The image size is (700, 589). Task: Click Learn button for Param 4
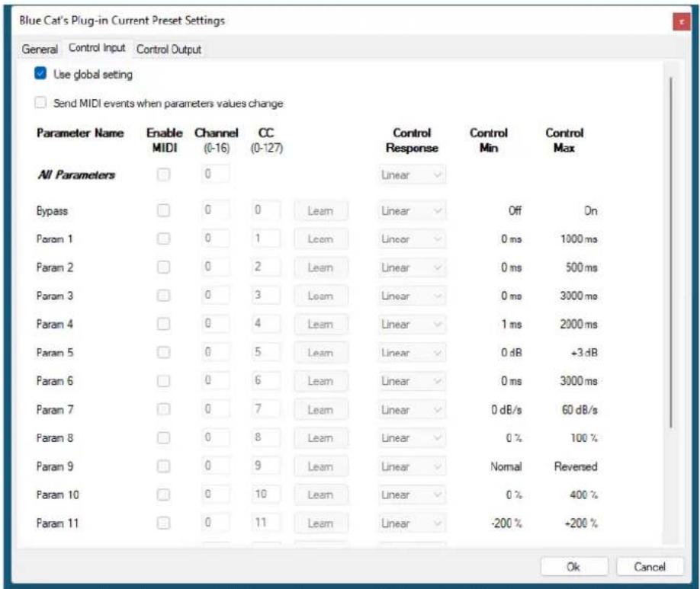pyautogui.click(x=321, y=325)
